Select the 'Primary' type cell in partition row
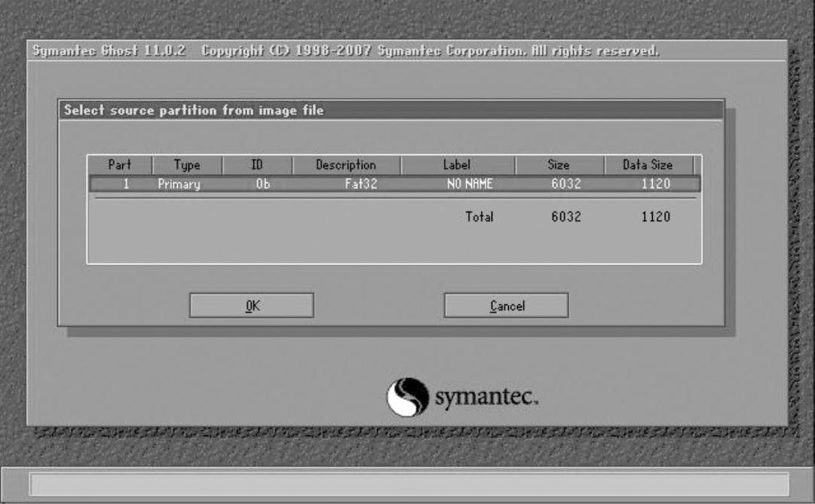The height and width of the screenshot is (504, 815). [x=179, y=184]
